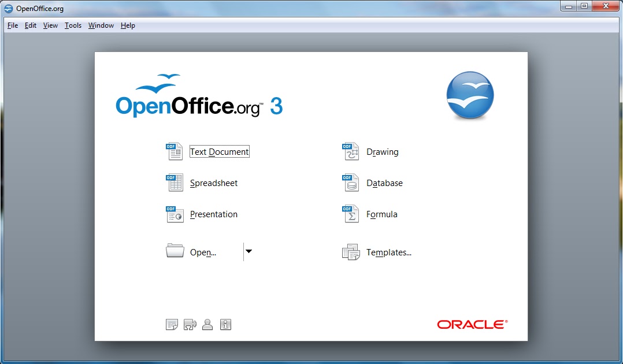Open the Window menu

[101, 25]
